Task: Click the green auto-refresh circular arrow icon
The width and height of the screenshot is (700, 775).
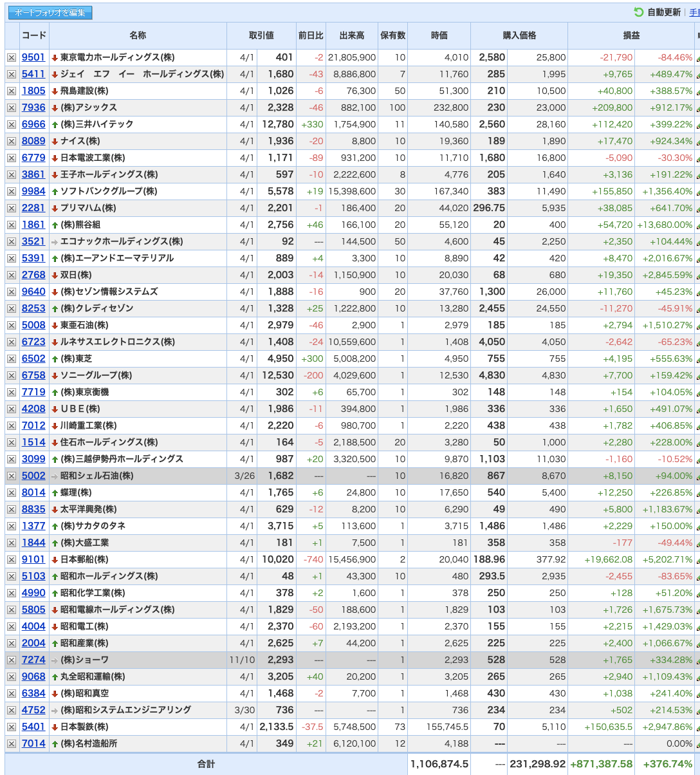Action: click(x=639, y=12)
